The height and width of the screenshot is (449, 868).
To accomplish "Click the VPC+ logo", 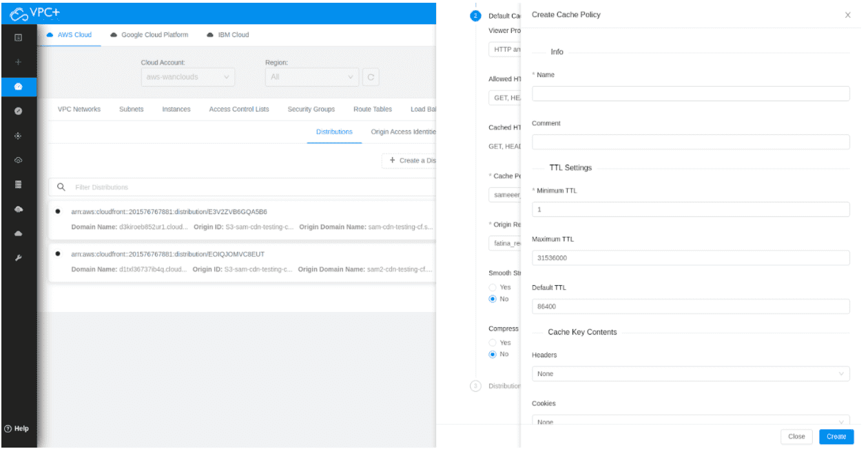I will pos(34,13).
